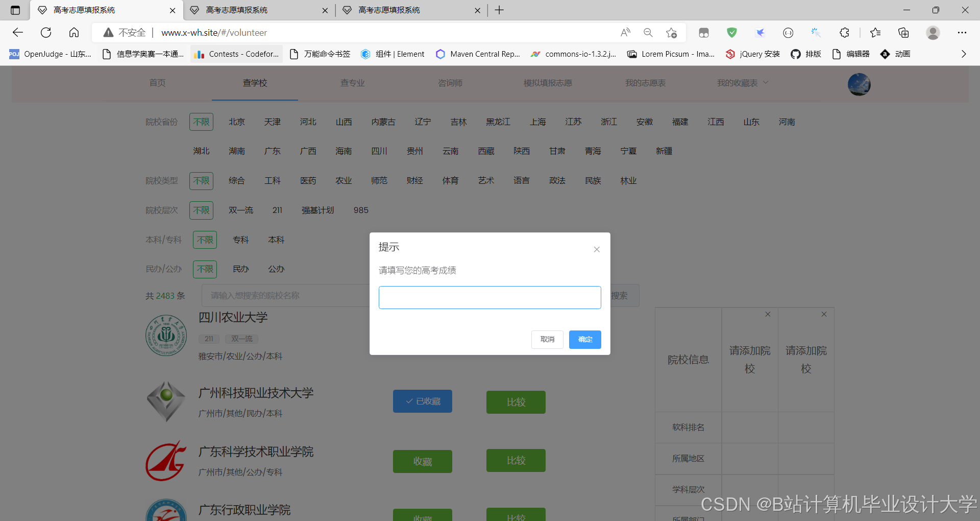Image resolution: width=980 pixels, height=521 pixels.
Task: Select 不限 for 民办/公办
Action: 205,269
